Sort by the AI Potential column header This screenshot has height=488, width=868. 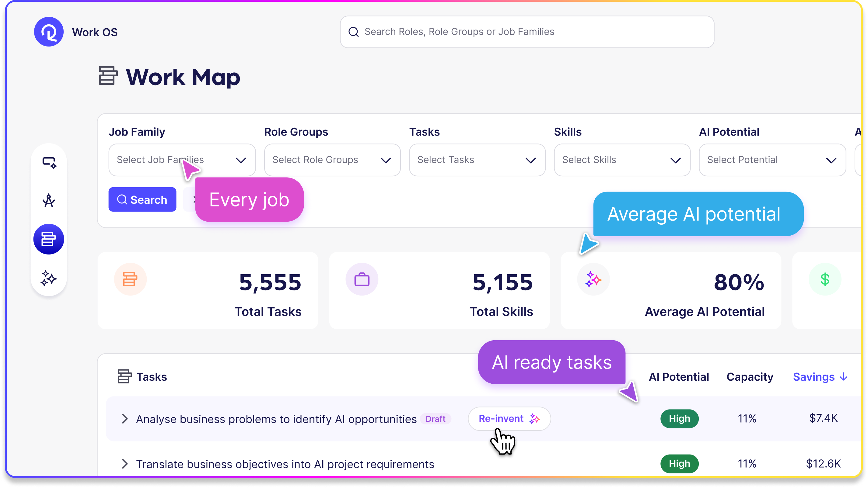(679, 377)
